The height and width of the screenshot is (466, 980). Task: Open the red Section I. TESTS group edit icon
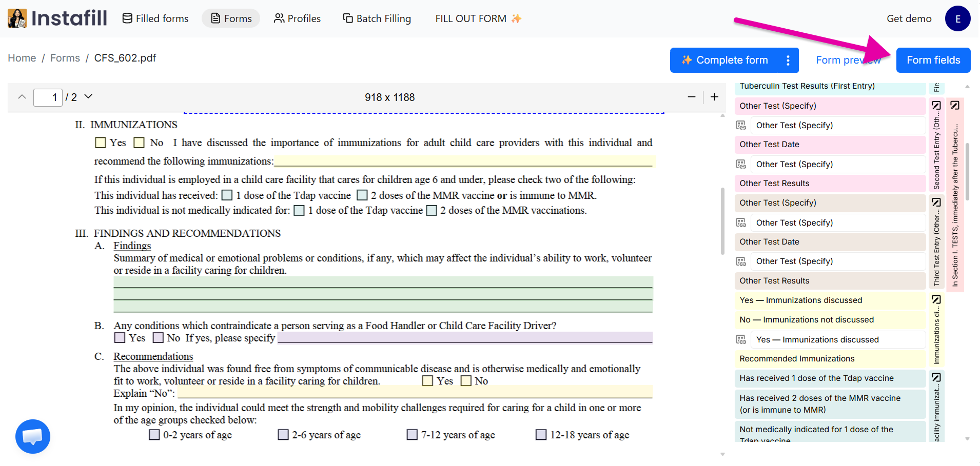pos(955,105)
